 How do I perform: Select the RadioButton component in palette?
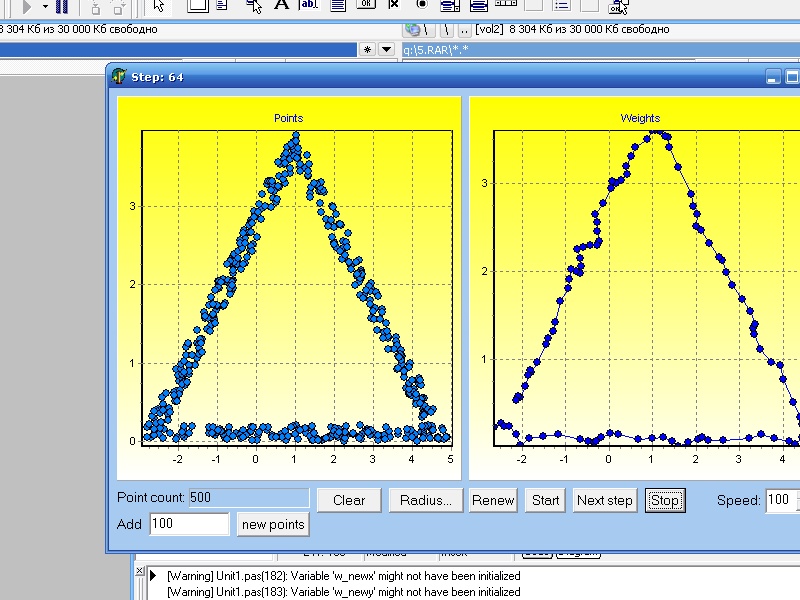tap(422, 5)
